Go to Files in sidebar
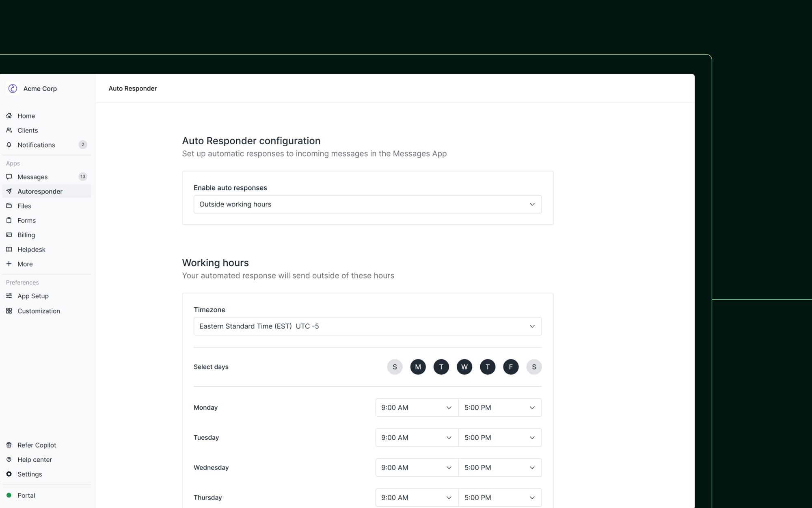Viewport: 812px width, 508px height. 24,206
